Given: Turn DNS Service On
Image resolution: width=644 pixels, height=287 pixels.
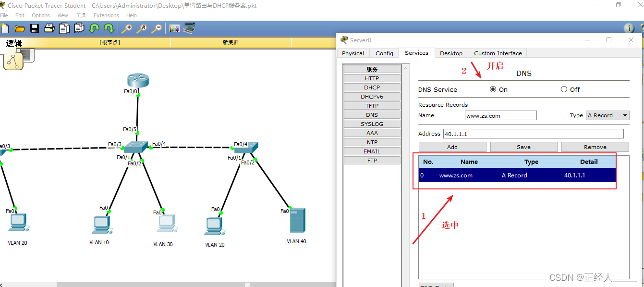Looking at the screenshot, I should pos(494,89).
